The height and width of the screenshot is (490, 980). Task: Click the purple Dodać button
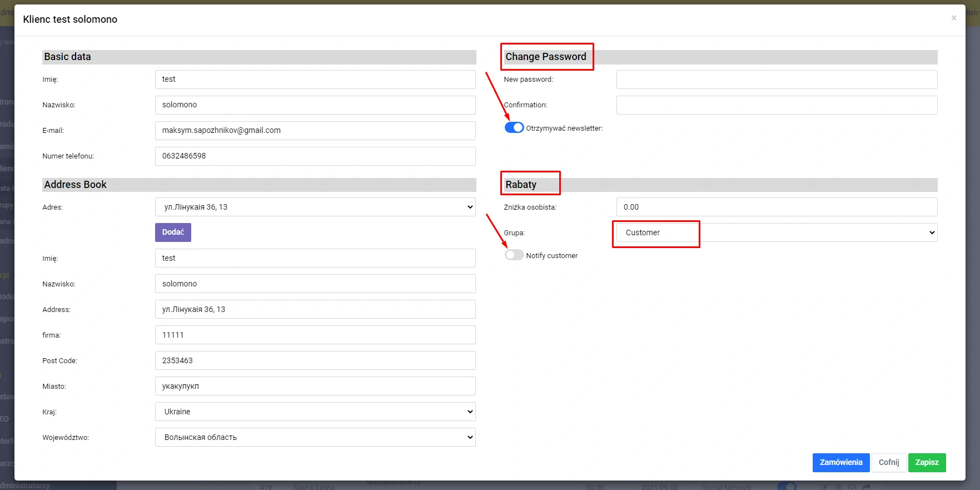[x=173, y=232]
